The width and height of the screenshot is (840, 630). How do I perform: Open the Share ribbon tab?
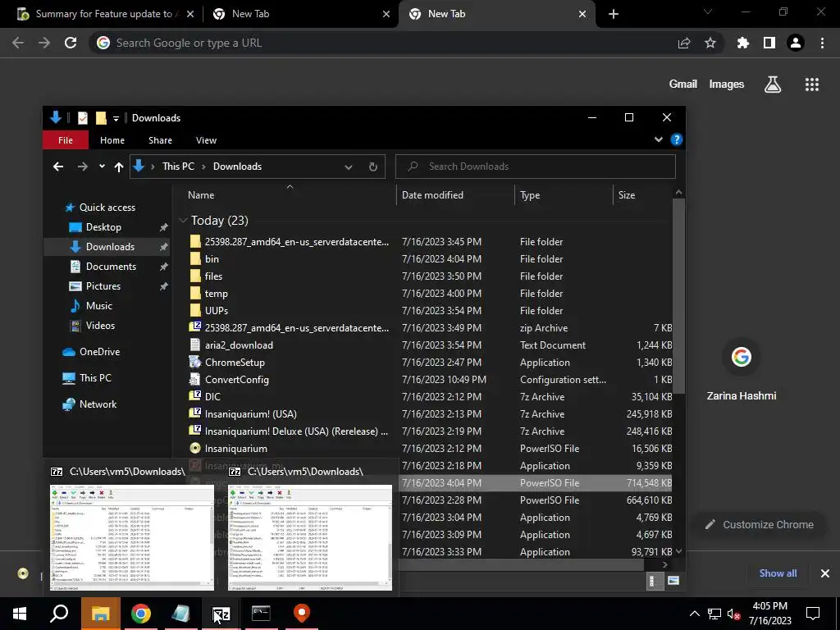pyautogui.click(x=160, y=140)
